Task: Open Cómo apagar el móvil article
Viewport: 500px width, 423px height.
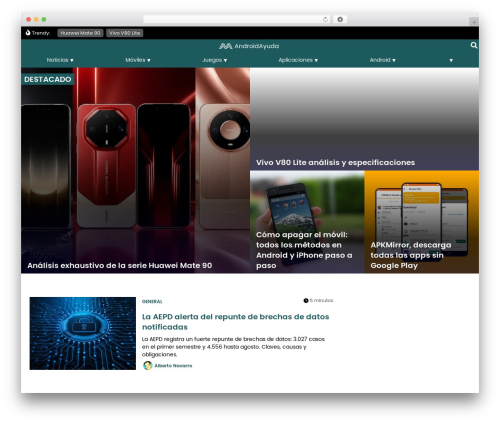Action: pyautogui.click(x=304, y=250)
